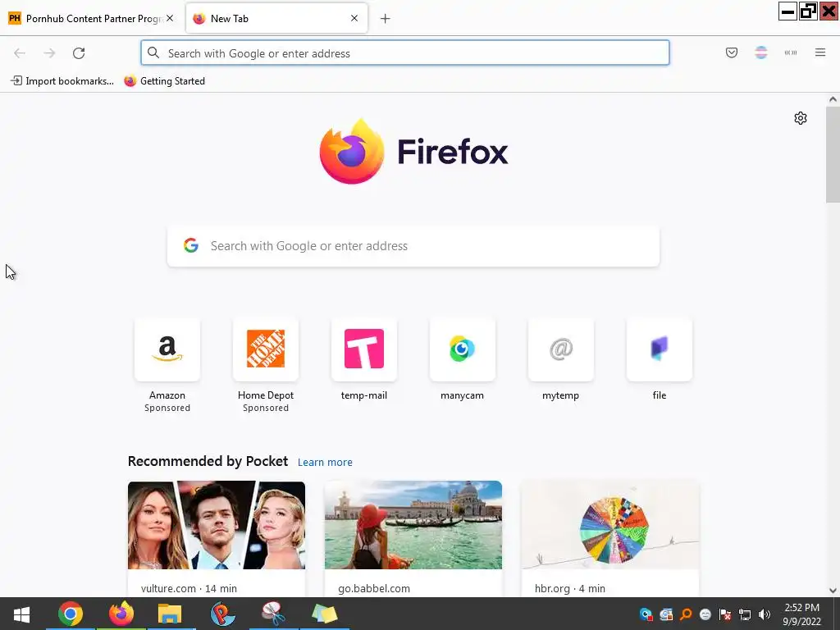Click the 'hbr.org · 4 min' caption
The width and height of the screenshot is (840, 630).
tap(570, 588)
